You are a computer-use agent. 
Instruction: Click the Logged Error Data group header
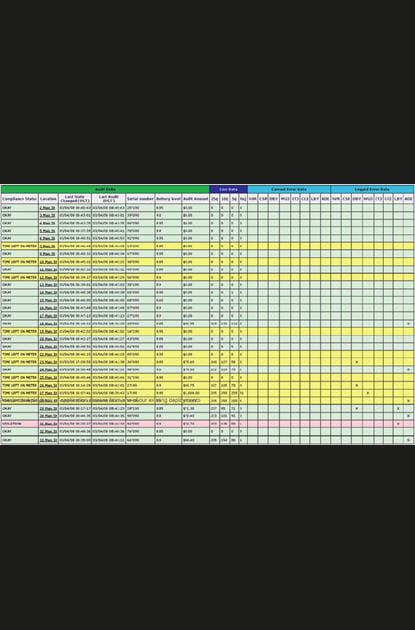coord(372,189)
